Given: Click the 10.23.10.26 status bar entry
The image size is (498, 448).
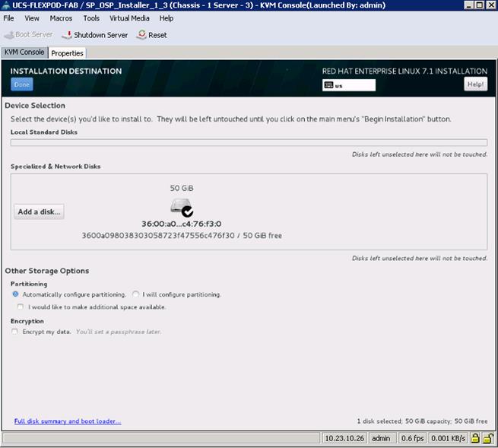Looking at the screenshot, I should tap(344, 438).
